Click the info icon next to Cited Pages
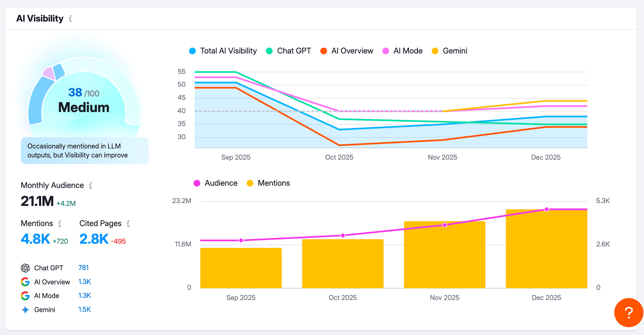Screen dimensions: 644x335 pos(128,223)
